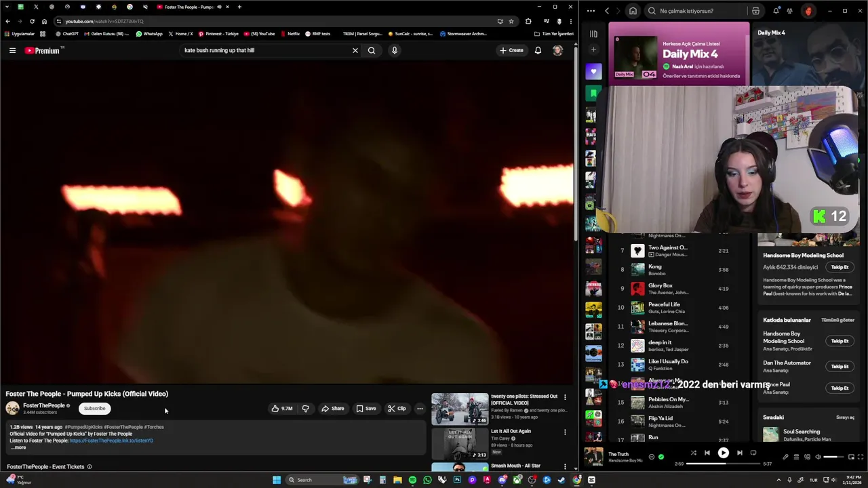Like the Pumped Up Kicks video

click(x=281, y=408)
